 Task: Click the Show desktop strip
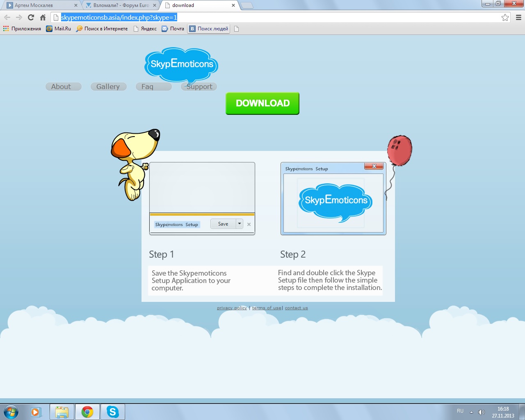522,411
